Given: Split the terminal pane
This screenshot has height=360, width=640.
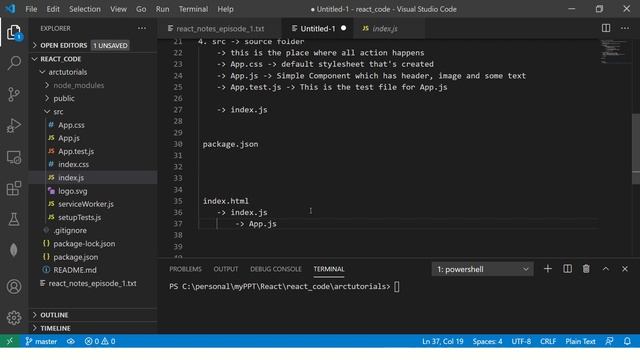Looking at the screenshot, I should click(567, 269).
